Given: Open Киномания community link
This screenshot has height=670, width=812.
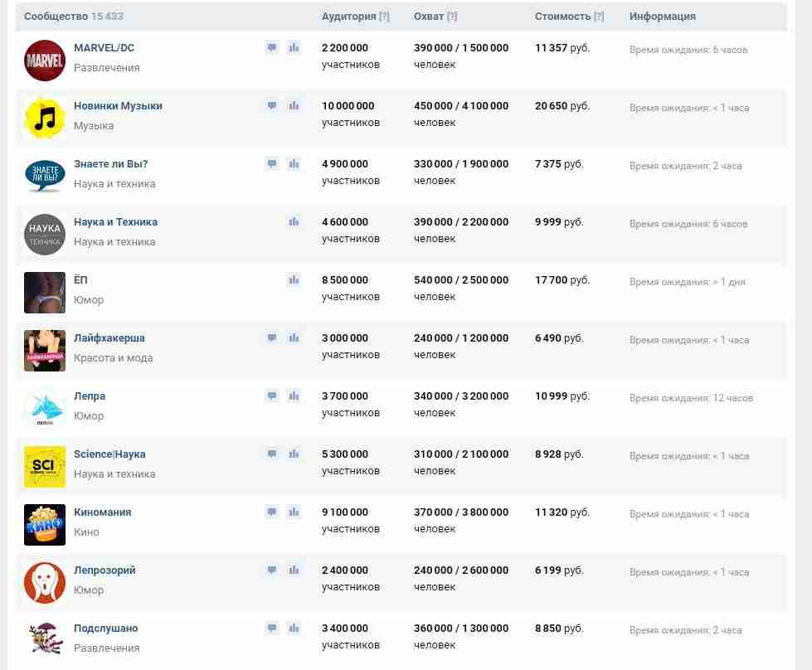Looking at the screenshot, I should 103,512.
